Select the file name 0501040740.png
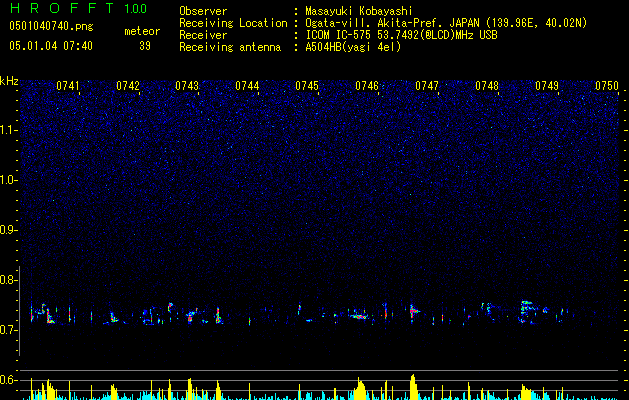The image size is (629, 400). click(x=51, y=26)
